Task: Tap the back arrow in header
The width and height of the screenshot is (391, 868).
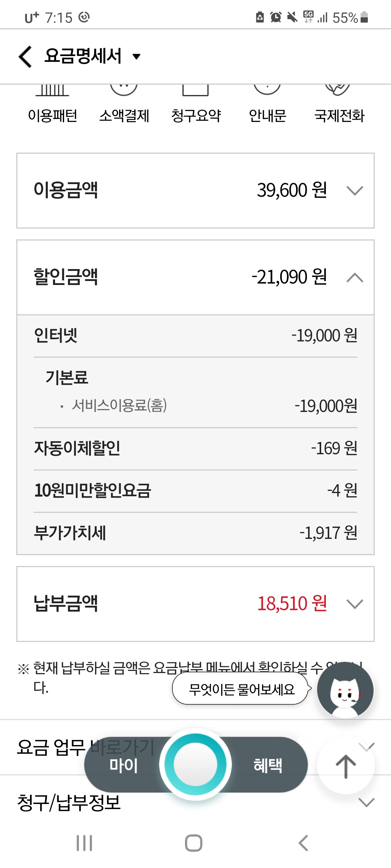Action: 25,56
